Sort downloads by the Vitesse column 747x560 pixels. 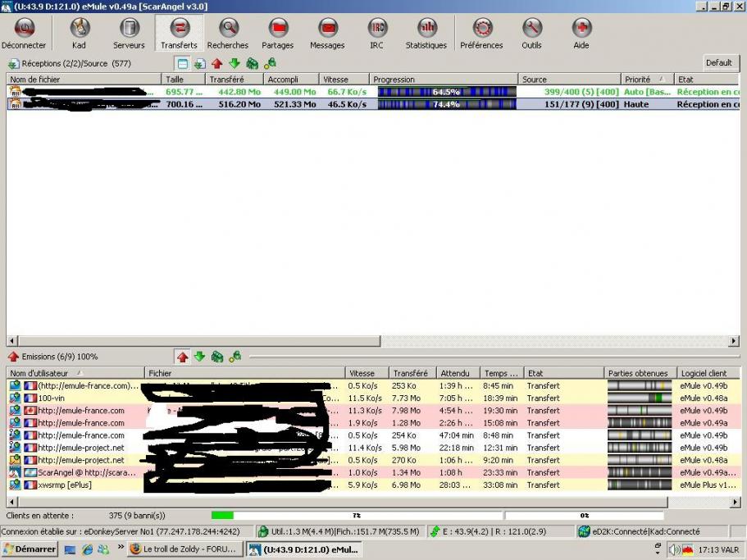tap(344, 80)
